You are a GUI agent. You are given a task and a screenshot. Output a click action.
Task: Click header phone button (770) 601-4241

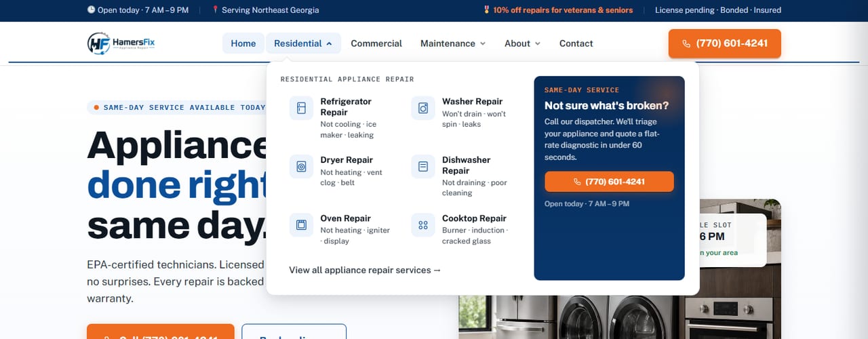point(724,43)
